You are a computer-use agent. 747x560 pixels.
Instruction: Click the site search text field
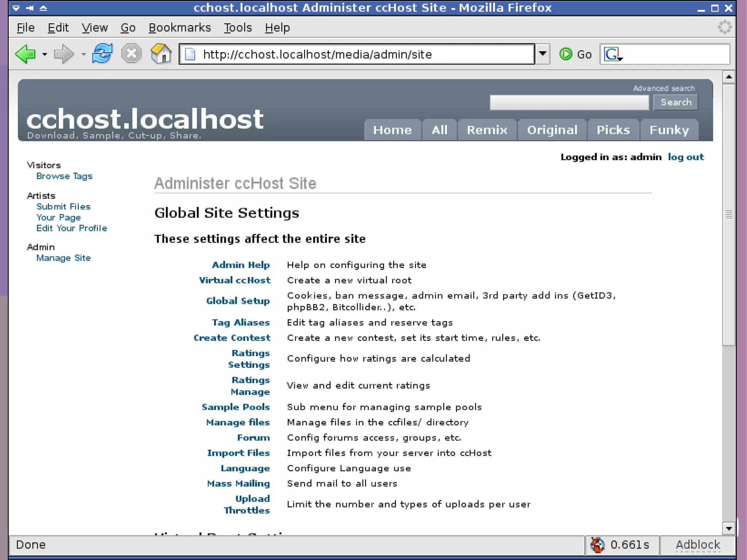[x=569, y=103]
